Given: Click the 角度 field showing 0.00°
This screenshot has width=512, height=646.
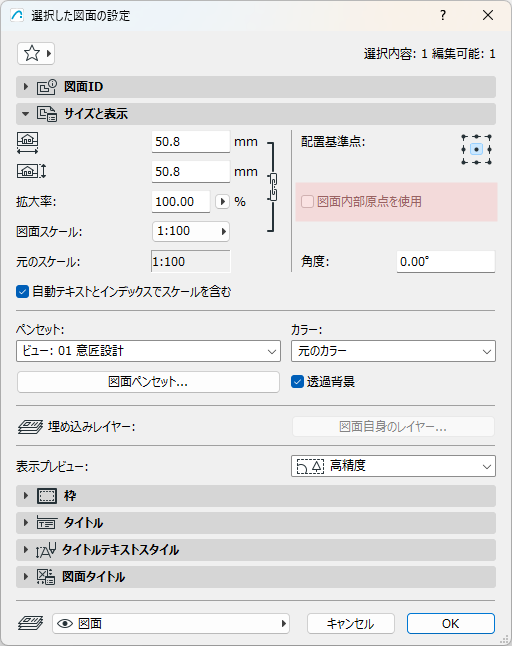Looking at the screenshot, I should pos(446,262).
